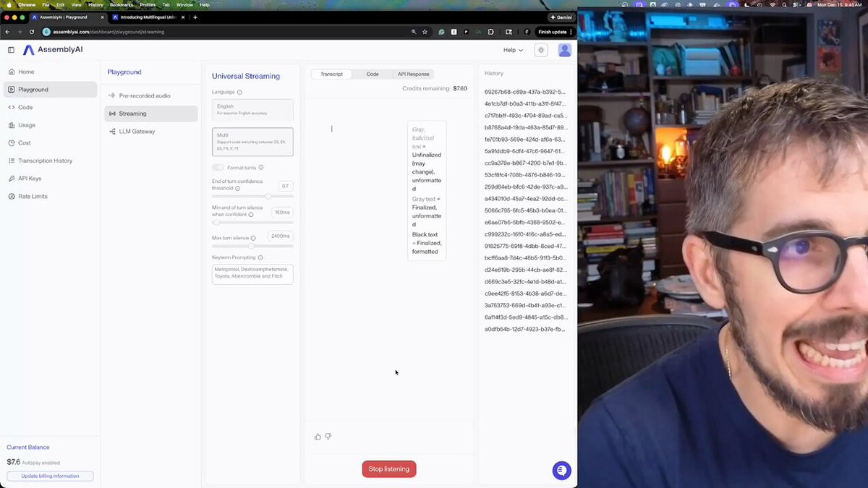Open the Code section in the sidebar
Screen dimensions: 868x488
49,107
